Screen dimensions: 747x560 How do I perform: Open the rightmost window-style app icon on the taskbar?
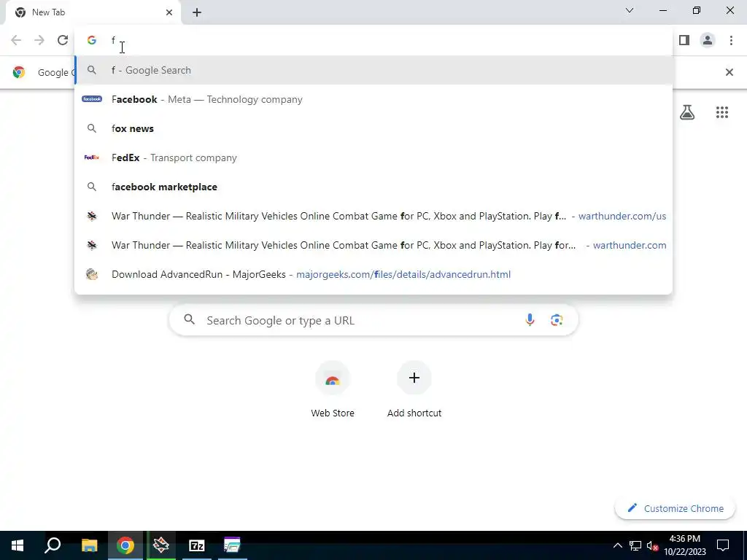(232, 545)
